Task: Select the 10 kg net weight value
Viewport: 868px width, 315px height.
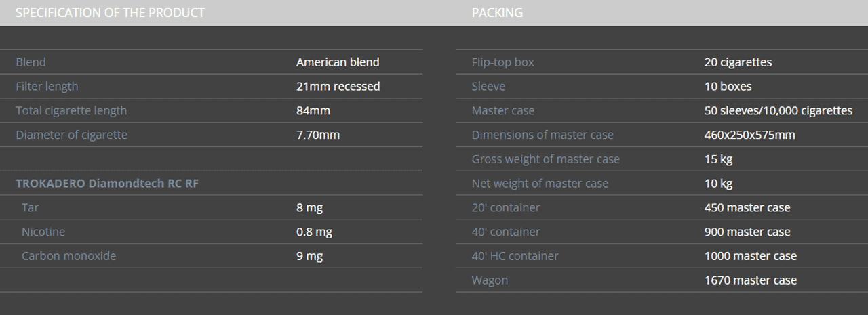Action: click(x=718, y=184)
